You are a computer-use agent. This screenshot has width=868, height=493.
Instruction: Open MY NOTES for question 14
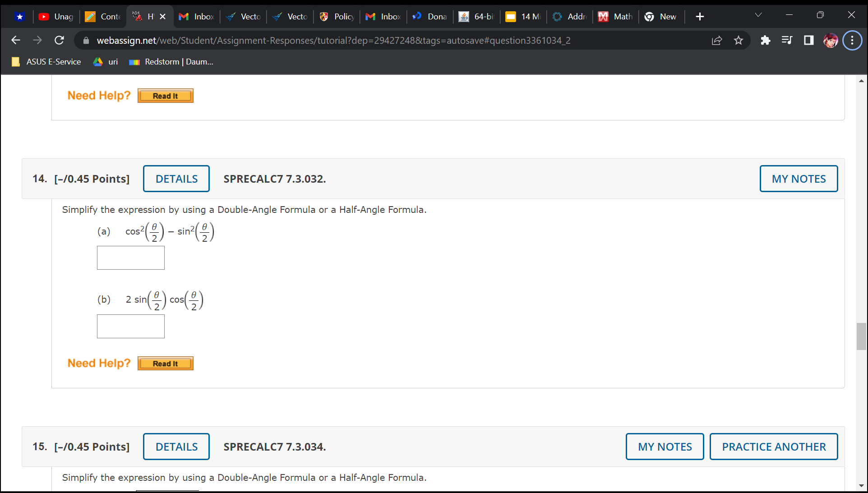click(x=799, y=179)
